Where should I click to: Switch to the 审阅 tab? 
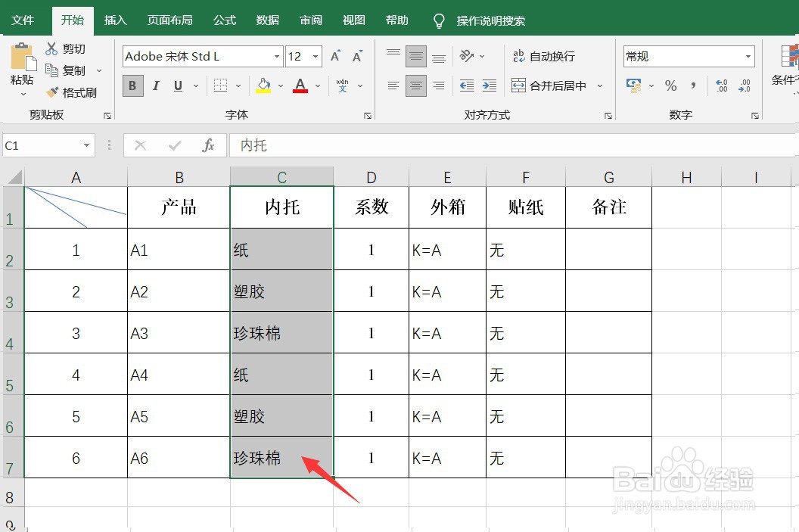(x=311, y=20)
